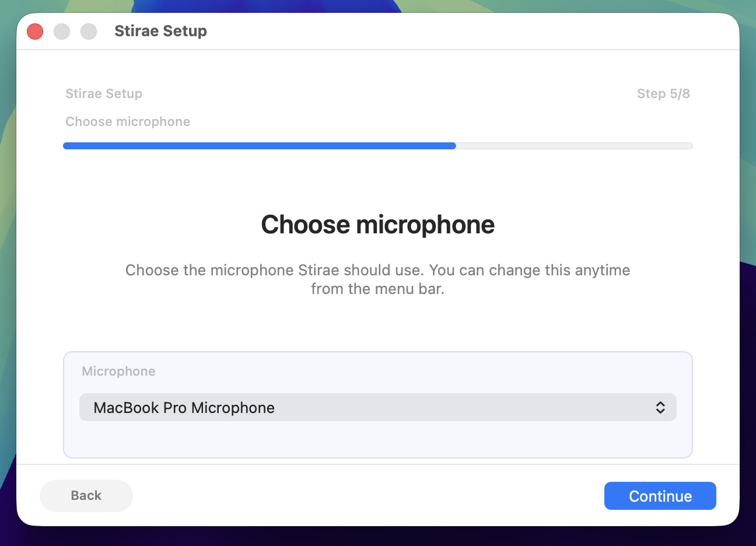This screenshot has width=756, height=546.
Task: Click the grey 'Stirae Setup' breadcrumb text
Action: (x=104, y=93)
